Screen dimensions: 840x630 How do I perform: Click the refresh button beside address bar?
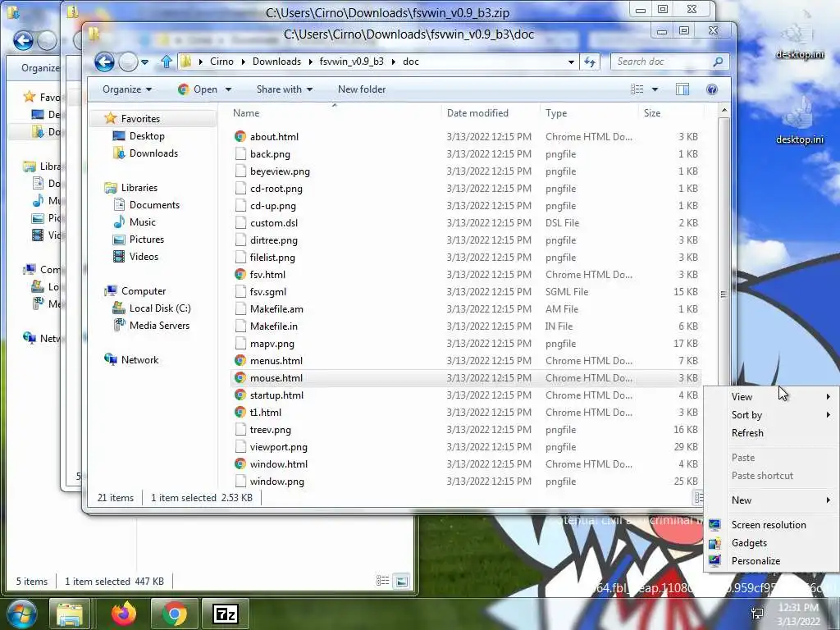pyautogui.click(x=590, y=62)
